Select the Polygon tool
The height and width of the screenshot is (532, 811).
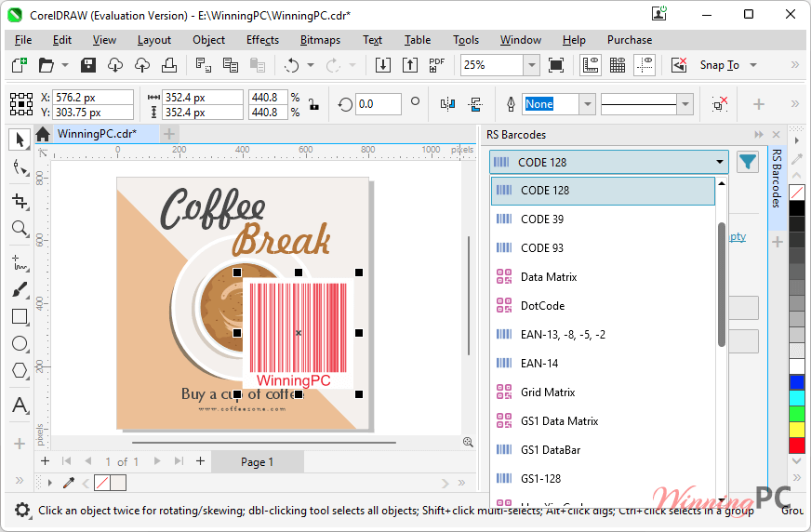[20, 370]
